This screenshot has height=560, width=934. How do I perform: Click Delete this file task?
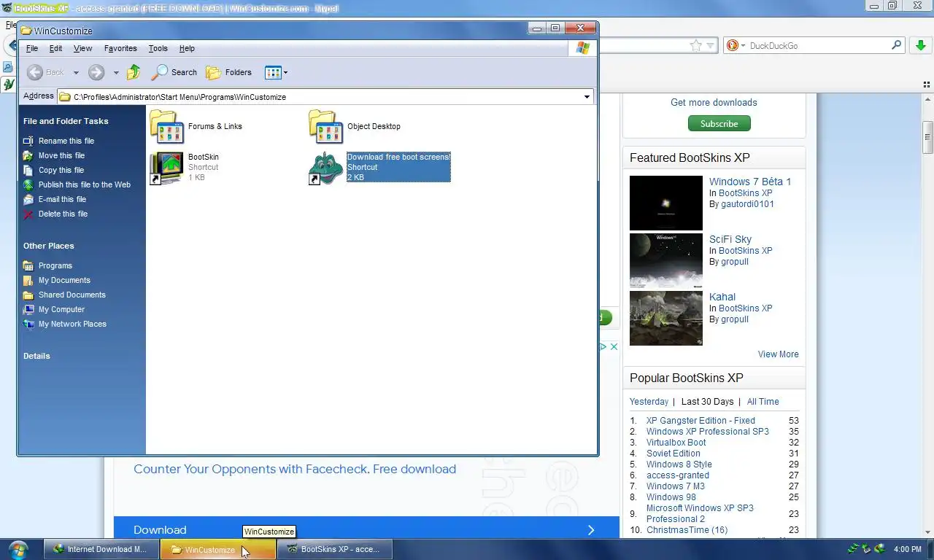pos(63,214)
